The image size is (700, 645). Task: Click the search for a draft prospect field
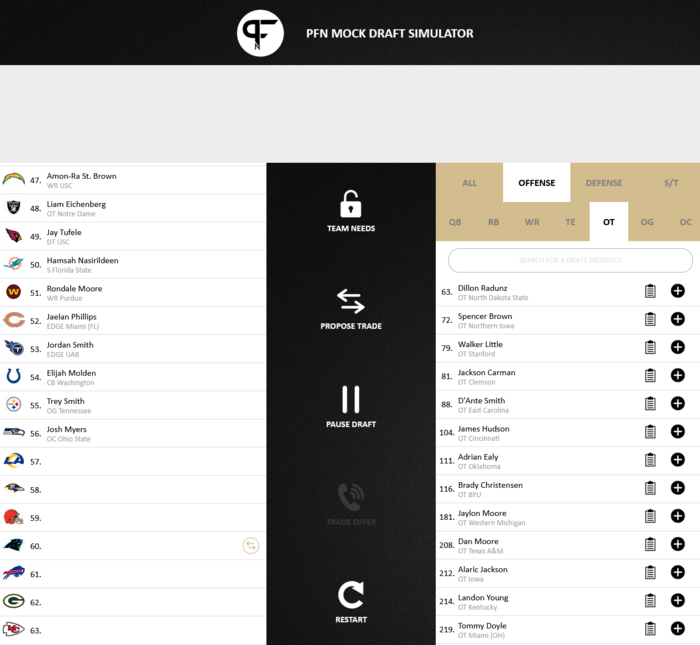click(570, 260)
